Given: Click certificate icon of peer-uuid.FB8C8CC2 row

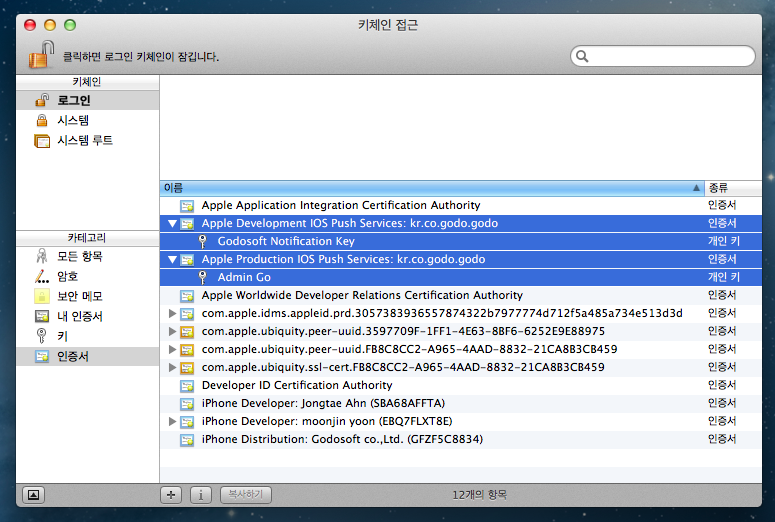Looking at the screenshot, I should pos(187,349).
